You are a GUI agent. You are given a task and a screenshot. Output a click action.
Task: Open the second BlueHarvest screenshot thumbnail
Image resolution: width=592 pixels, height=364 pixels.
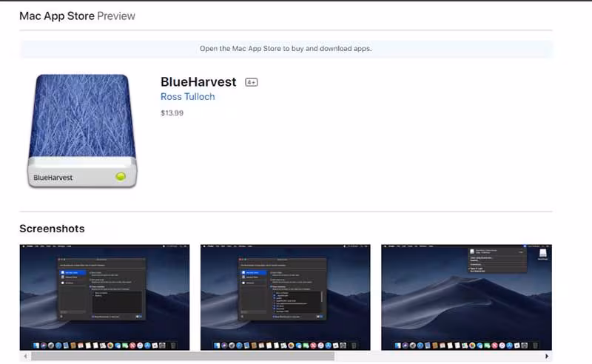[286, 297]
